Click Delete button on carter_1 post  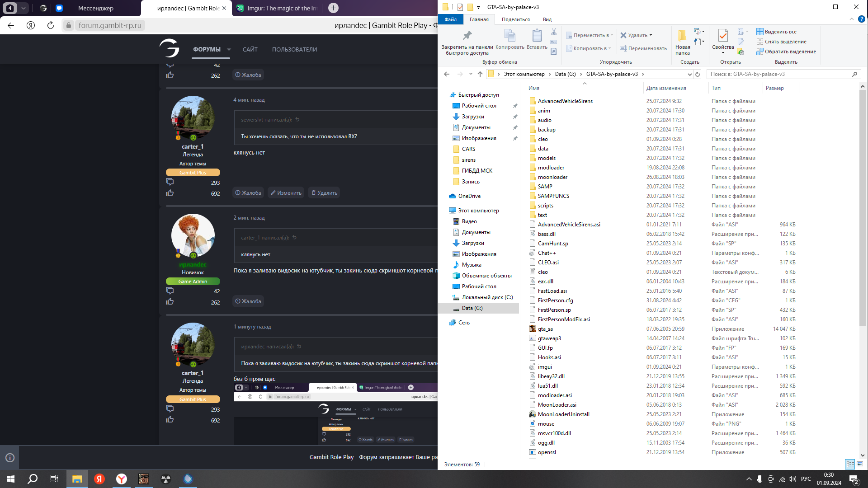click(325, 193)
